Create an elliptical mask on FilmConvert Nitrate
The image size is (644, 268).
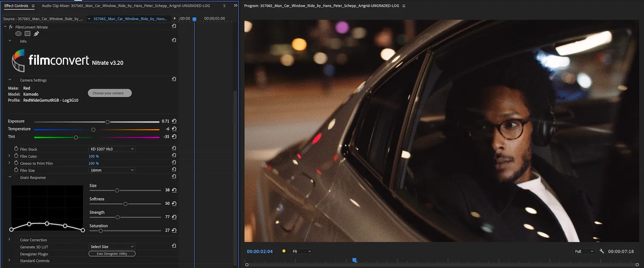[x=18, y=33]
